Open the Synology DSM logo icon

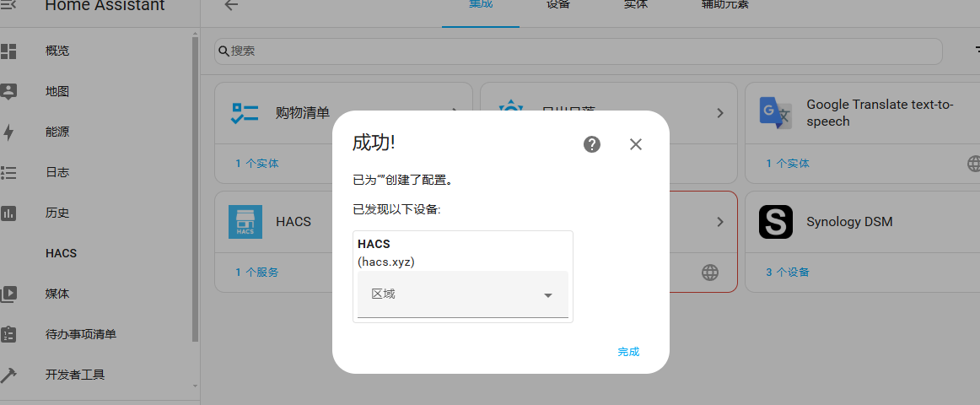pos(776,222)
